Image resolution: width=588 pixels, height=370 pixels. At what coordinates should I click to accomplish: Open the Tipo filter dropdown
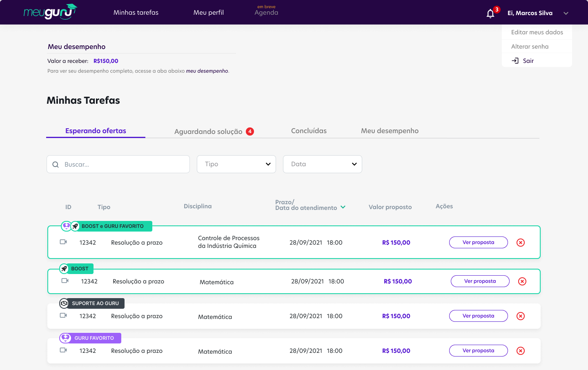236,164
